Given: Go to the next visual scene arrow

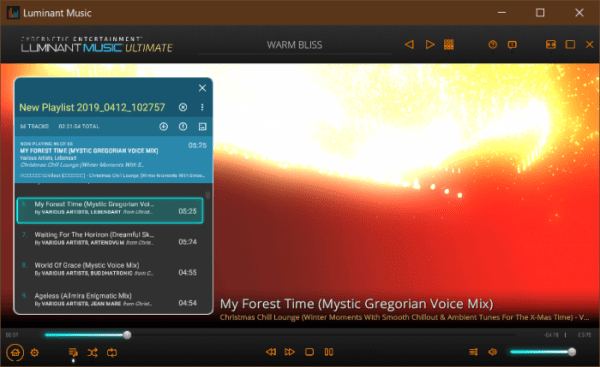Looking at the screenshot, I should (430, 45).
